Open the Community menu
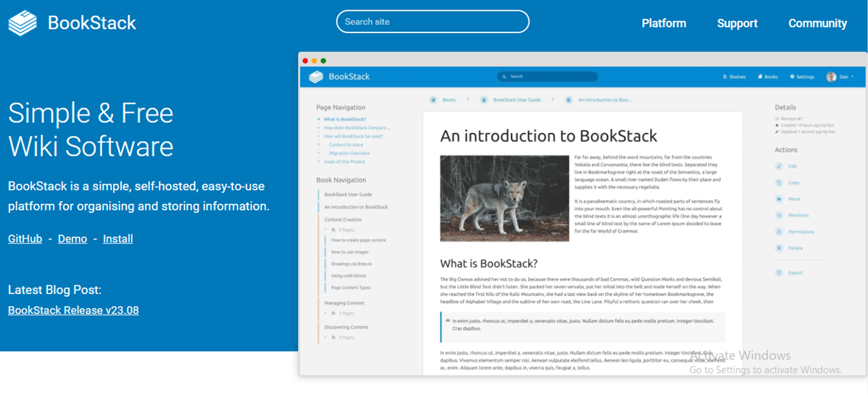The height and width of the screenshot is (395, 868). (817, 23)
